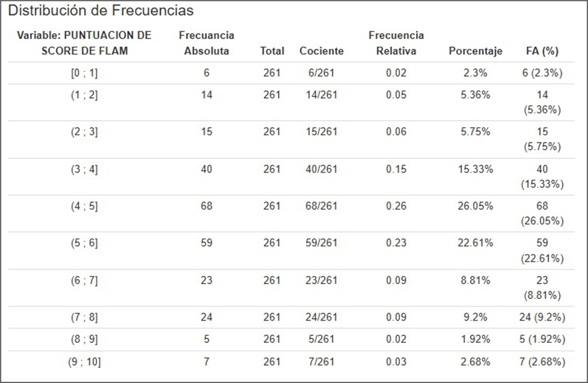Click the 'FA (%)' column header
The width and height of the screenshot is (588, 383).
pyautogui.click(x=542, y=51)
